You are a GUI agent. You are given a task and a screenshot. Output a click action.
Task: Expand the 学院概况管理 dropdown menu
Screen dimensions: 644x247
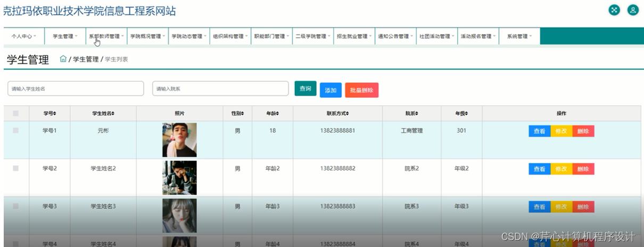[x=147, y=36]
